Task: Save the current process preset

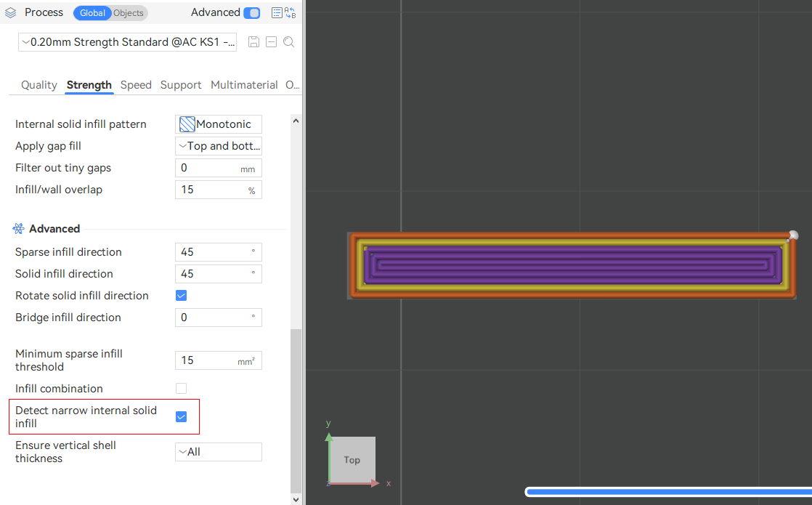Action: 253,42
